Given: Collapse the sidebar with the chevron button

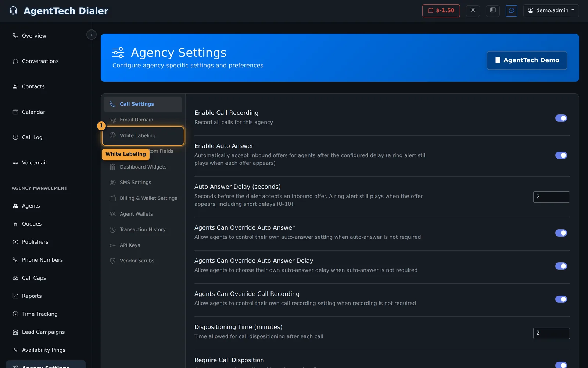Looking at the screenshot, I should pyautogui.click(x=92, y=35).
